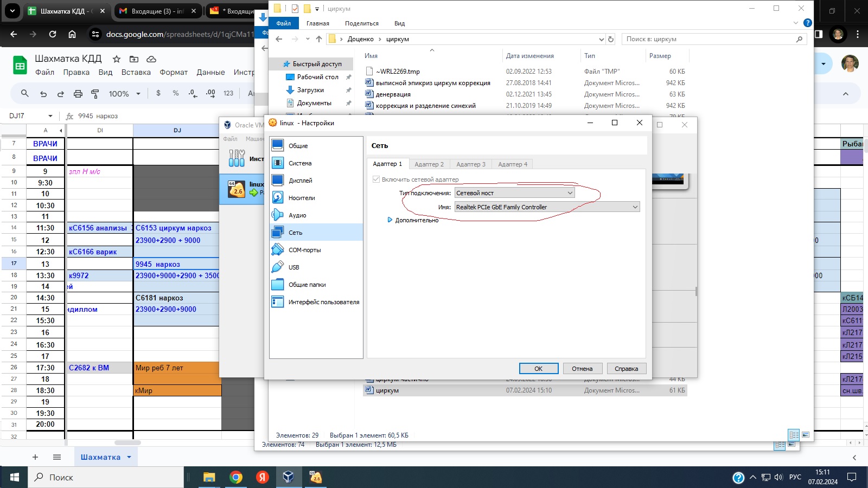The height and width of the screenshot is (488, 868).
Task: Open the Тип подключения dropdown
Action: click(x=514, y=193)
